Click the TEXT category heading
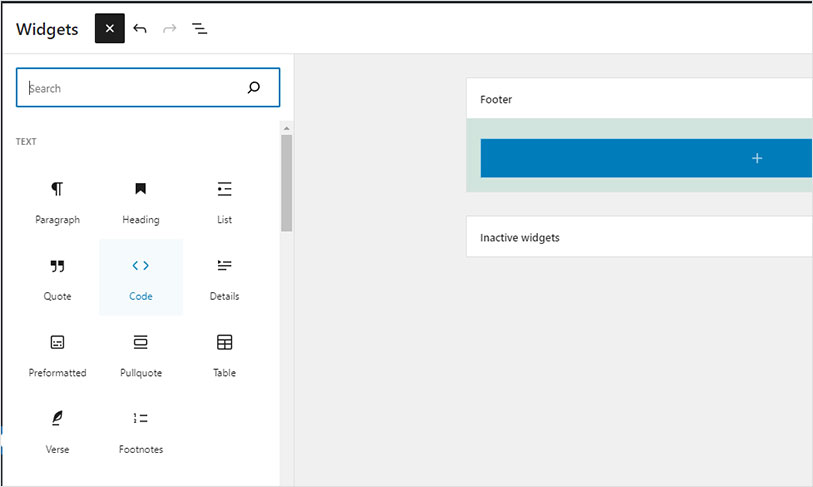 [x=26, y=142]
